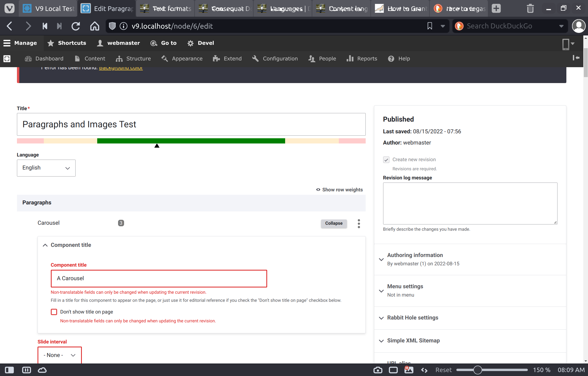Click the Collapse button for Carousel
Image resolution: width=588 pixels, height=376 pixels.
tap(334, 223)
